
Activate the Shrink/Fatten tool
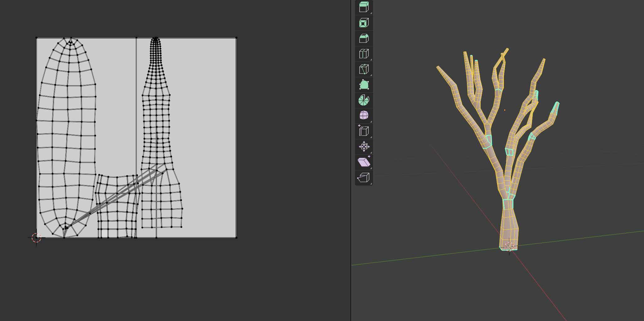(x=364, y=147)
